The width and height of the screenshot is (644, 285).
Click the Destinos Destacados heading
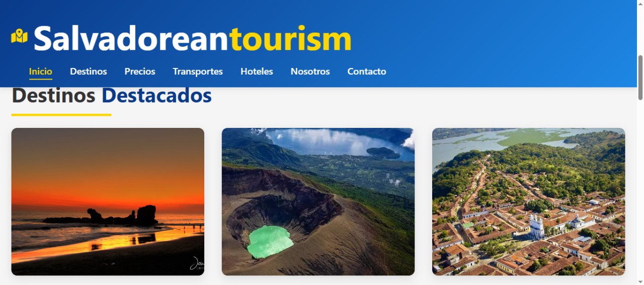click(112, 95)
